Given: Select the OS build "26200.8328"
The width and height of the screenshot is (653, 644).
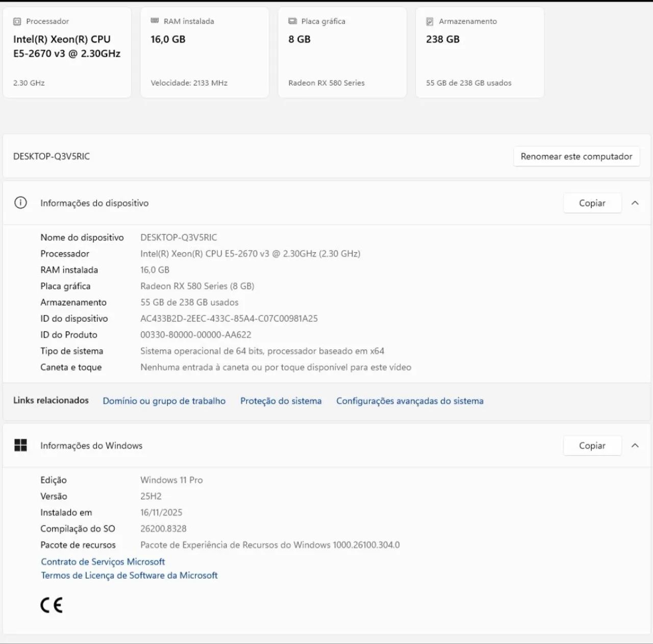Looking at the screenshot, I should point(163,529).
